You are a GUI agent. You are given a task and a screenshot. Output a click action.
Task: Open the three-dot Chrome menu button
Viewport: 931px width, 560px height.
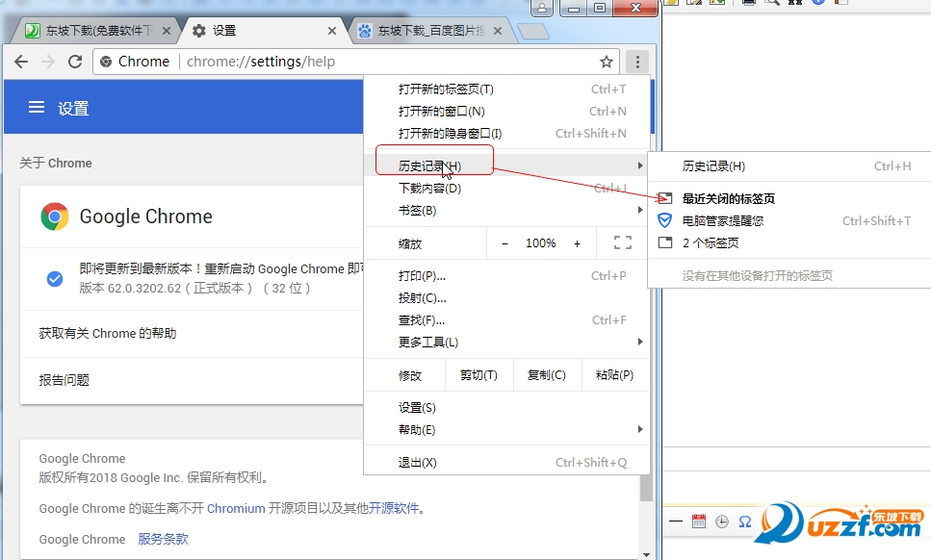(x=637, y=62)
